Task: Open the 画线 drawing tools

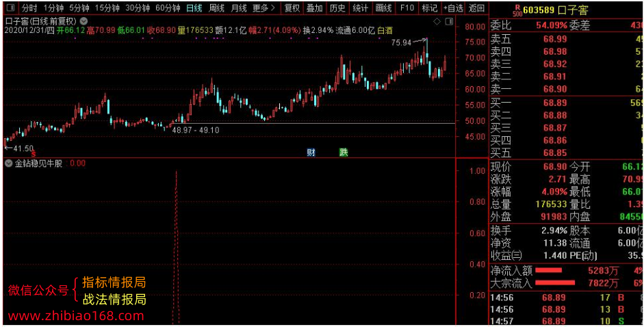Action: tap(384, 8)
